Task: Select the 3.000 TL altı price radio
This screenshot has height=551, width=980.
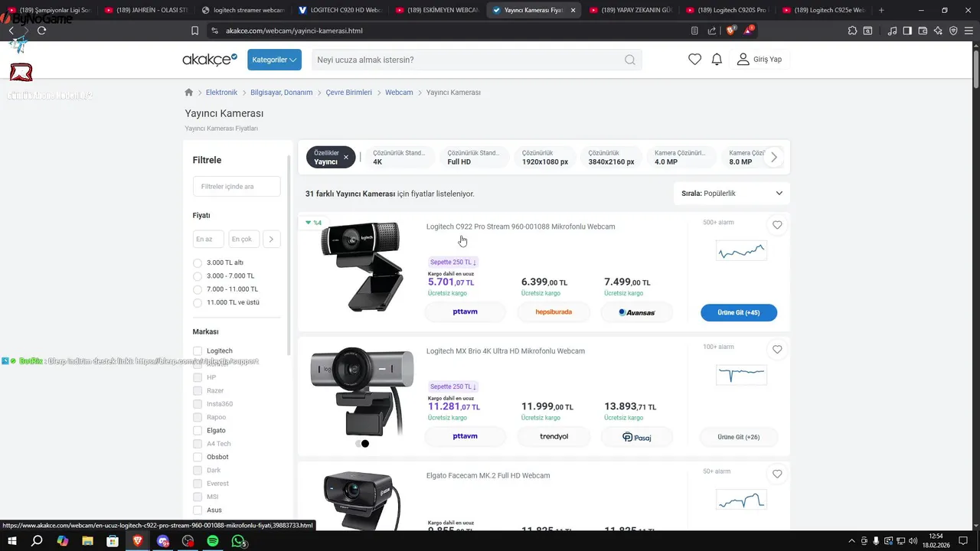Action: point(198,262)
